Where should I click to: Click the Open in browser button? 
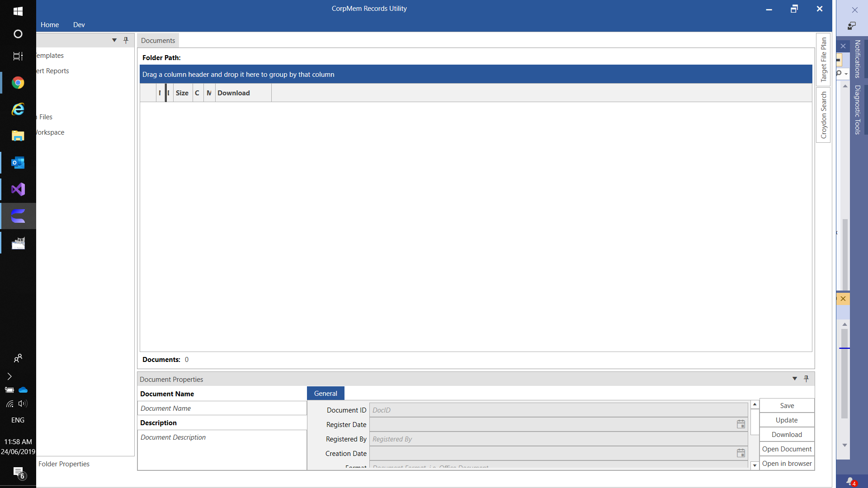pos(787,464)
